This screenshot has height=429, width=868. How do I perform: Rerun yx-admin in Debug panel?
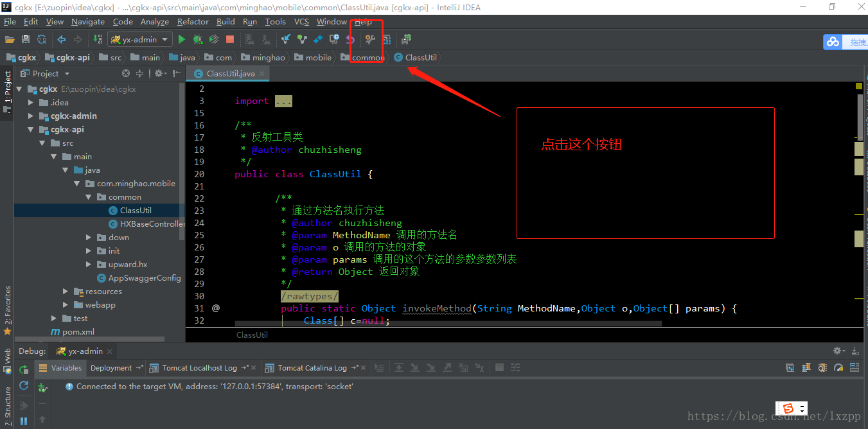[24, 369]
